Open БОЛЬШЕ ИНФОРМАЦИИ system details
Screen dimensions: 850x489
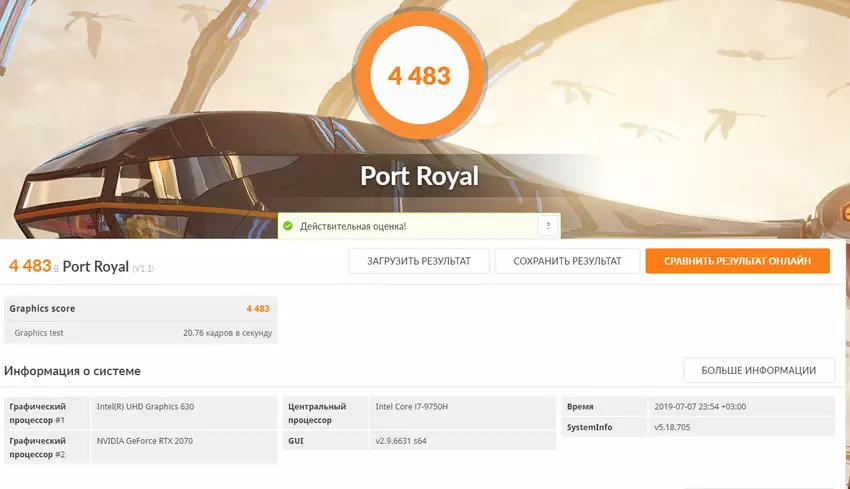[758, 370]
